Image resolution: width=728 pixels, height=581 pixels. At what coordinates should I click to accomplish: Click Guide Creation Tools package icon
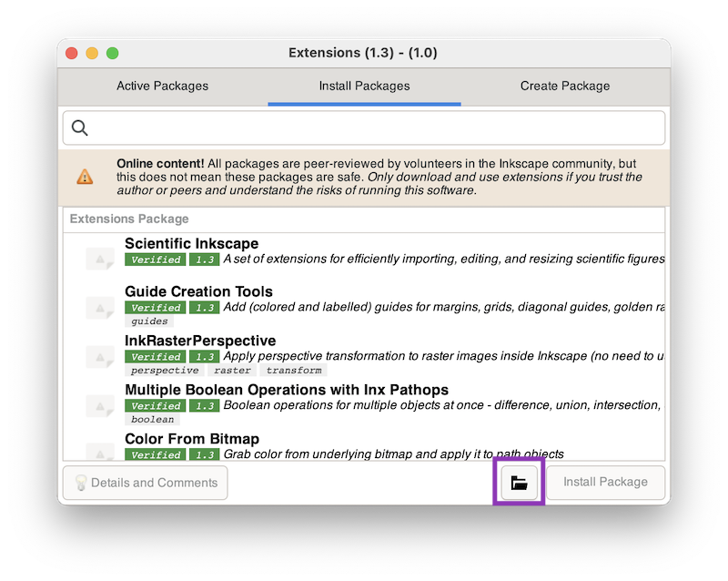coord(99,307)
